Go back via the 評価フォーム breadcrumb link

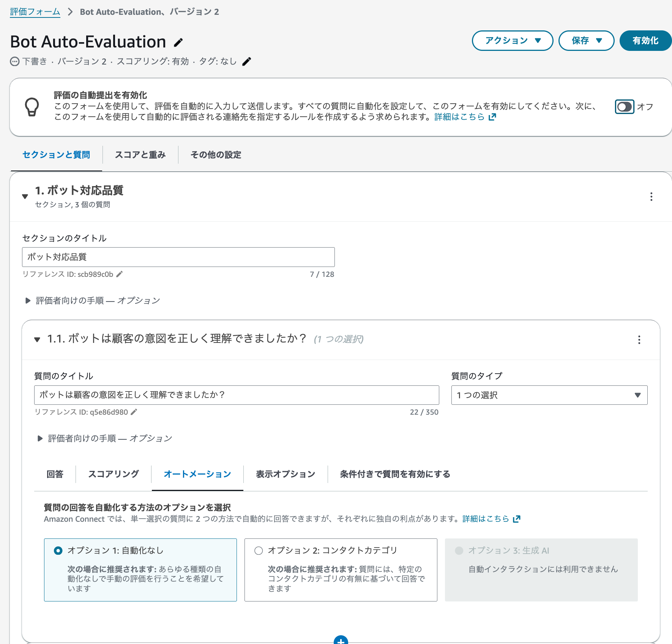(35, 11)
